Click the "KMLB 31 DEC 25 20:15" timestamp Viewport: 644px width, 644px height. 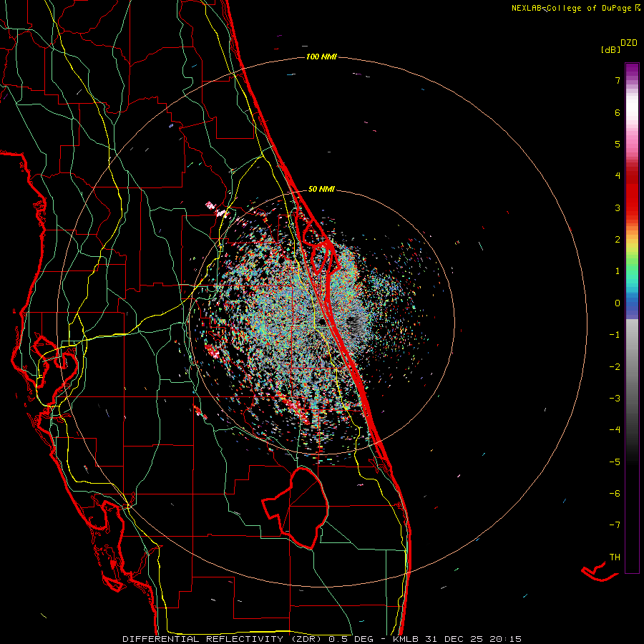[x=457, y=639]
